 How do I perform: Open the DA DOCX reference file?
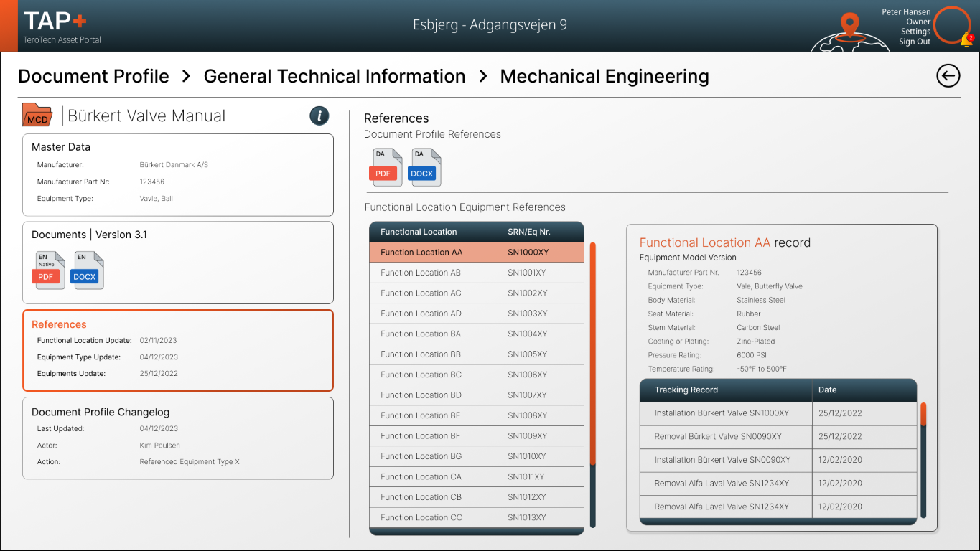(424, 167)
